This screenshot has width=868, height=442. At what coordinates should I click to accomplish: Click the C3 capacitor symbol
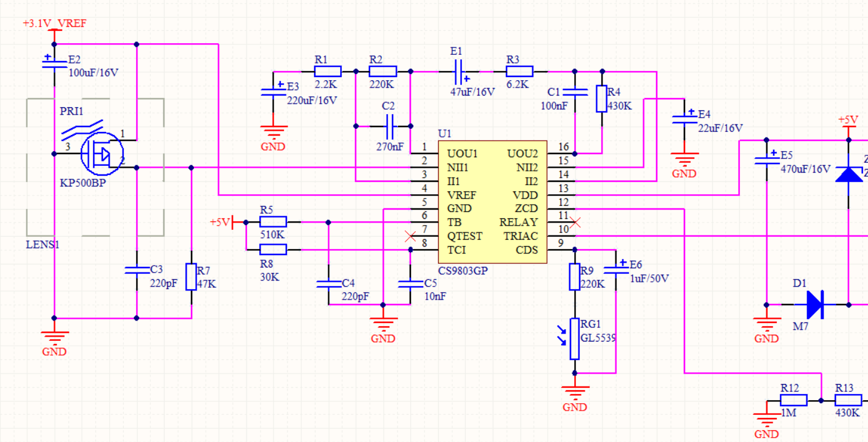click(137, 269)
